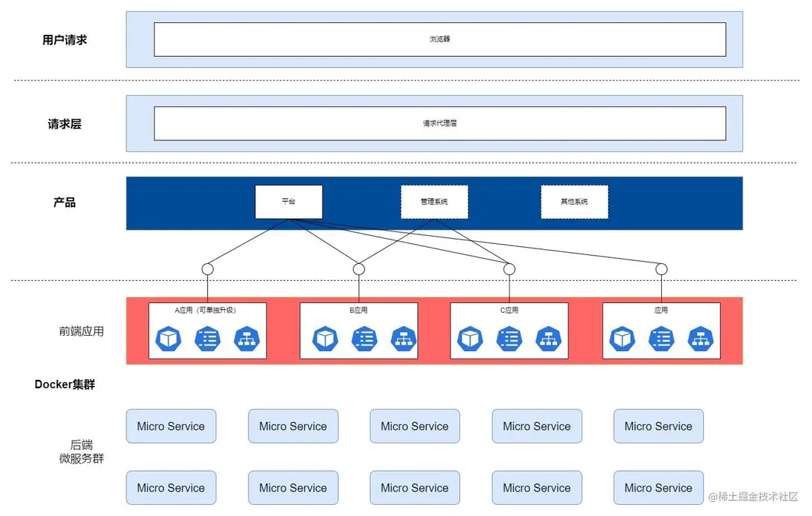The width and height of the screenshot is (812, 516).
Task: Select the network hierarchy icon in A应用
Action: pyautogui.click(x=246, y=339)
